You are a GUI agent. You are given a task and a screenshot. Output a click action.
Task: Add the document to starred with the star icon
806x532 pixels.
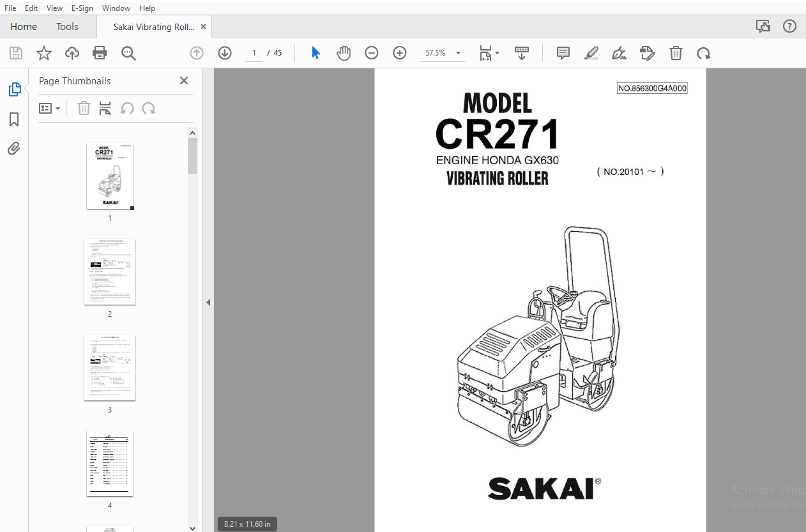[x=44, y=53]
